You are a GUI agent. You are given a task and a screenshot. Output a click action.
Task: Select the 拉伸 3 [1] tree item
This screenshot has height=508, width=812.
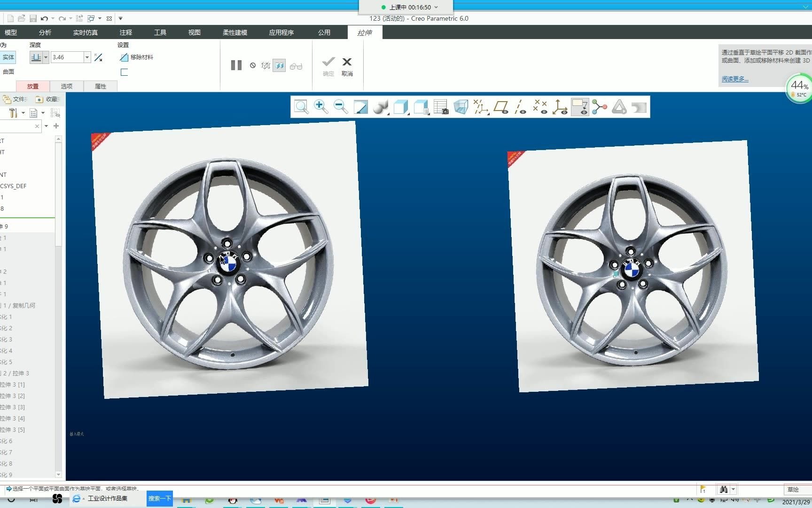(x=12, y=385)
